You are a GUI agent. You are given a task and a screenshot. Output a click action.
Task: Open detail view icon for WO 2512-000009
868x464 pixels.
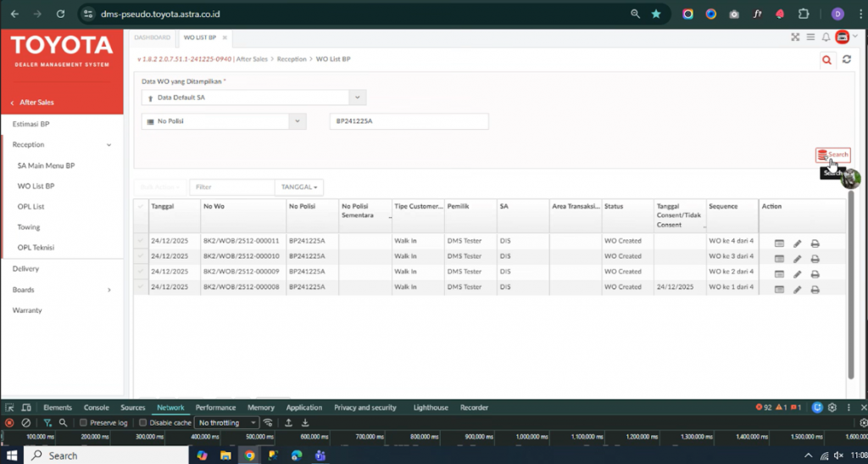coord(779,274)
